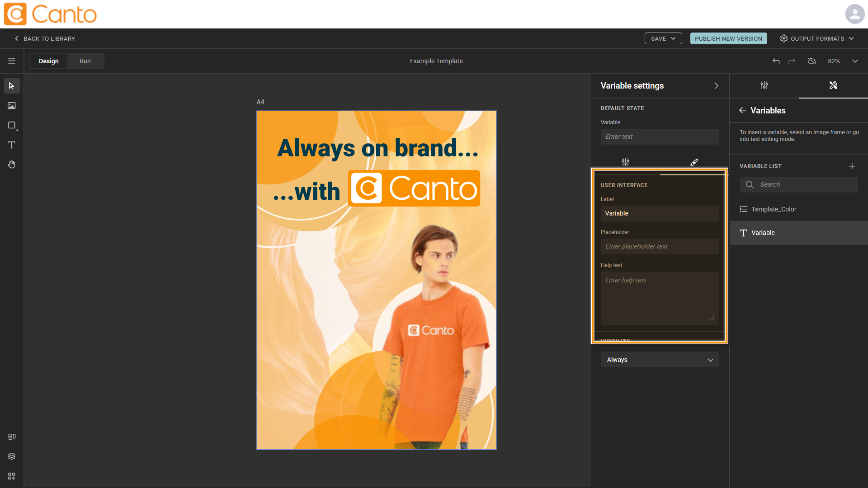Click the search magnifier icon
This screenshot has height=488, width=868.
(x=750, y=184)
